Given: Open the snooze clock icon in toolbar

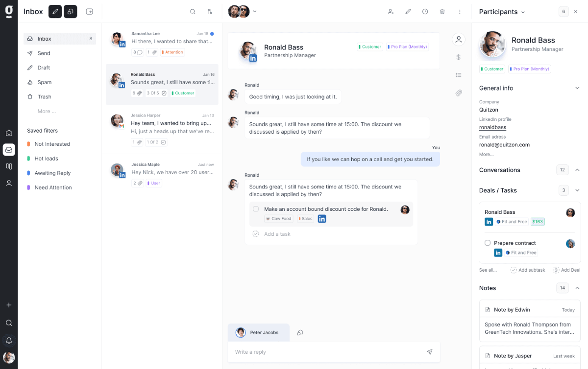Looking at the screenshot, I should (425, 12).
